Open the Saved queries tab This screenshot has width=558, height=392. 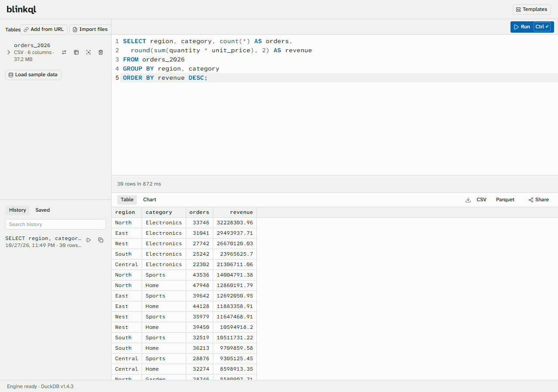click(43, 210)
